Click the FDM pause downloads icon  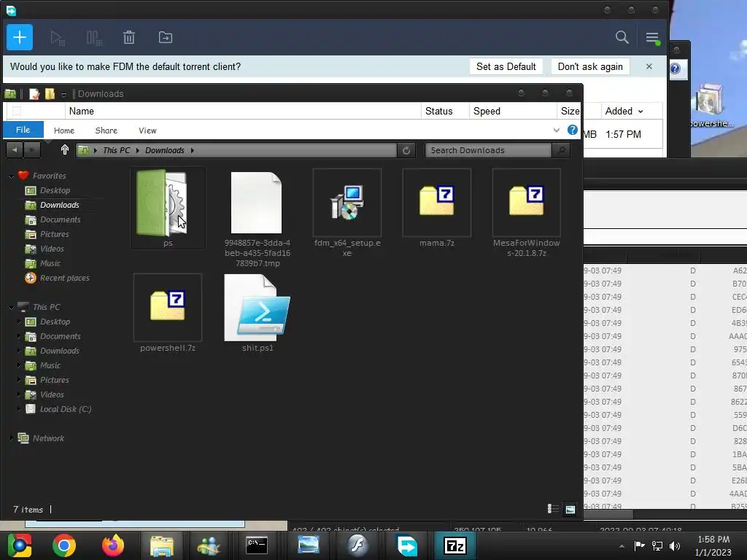94,38
